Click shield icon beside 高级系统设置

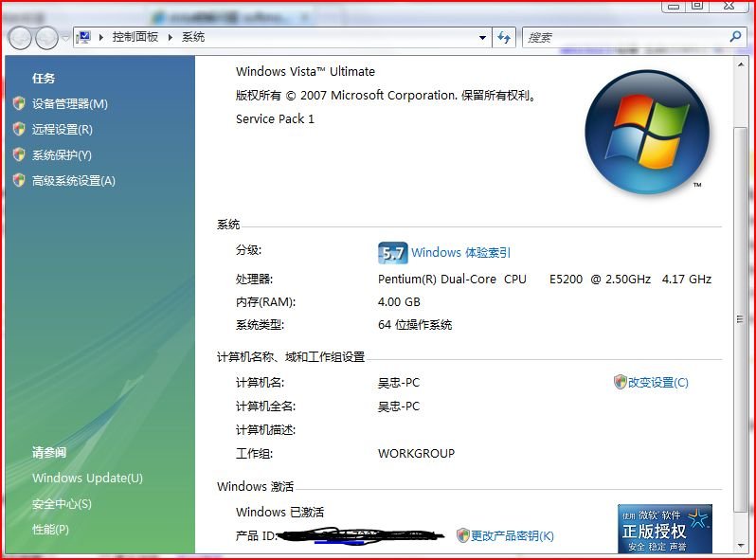(19, 180)
